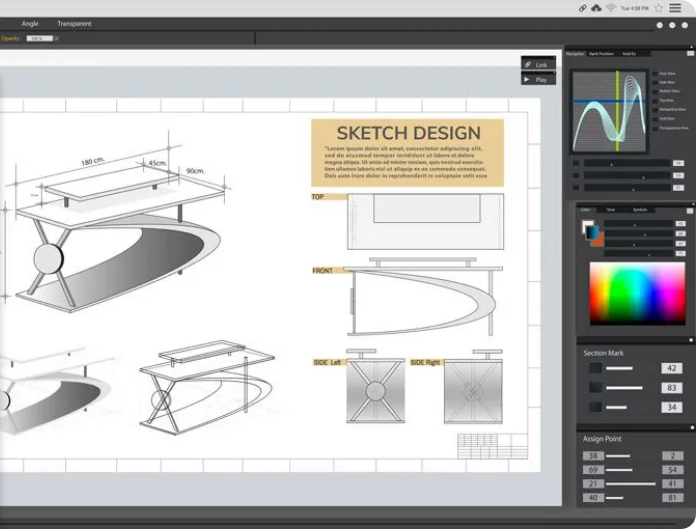Click the Link button
The image size is (696, 529).
point(537,65)
